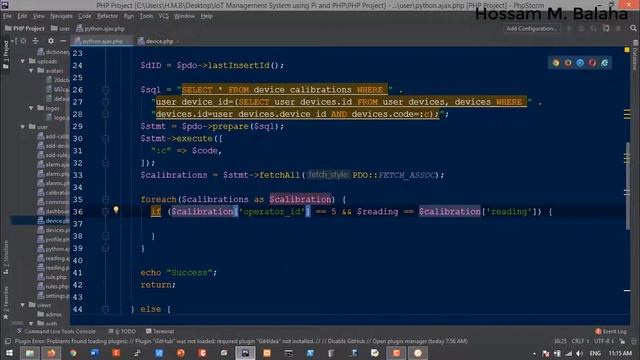Click the yellow lightbulb quick-fix icon
This screenshot has height=360, width=640.
coord(116,210)
